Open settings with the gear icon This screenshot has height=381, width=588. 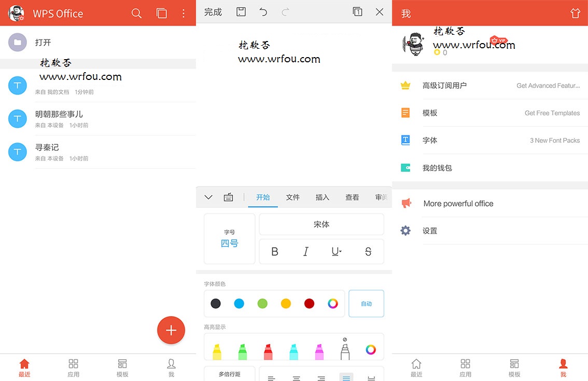(405, 230)
